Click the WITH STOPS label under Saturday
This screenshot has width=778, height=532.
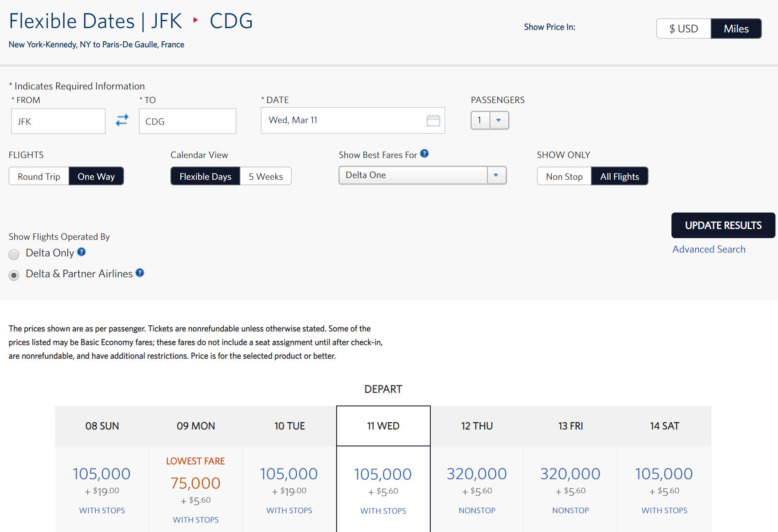pos(664,510)
